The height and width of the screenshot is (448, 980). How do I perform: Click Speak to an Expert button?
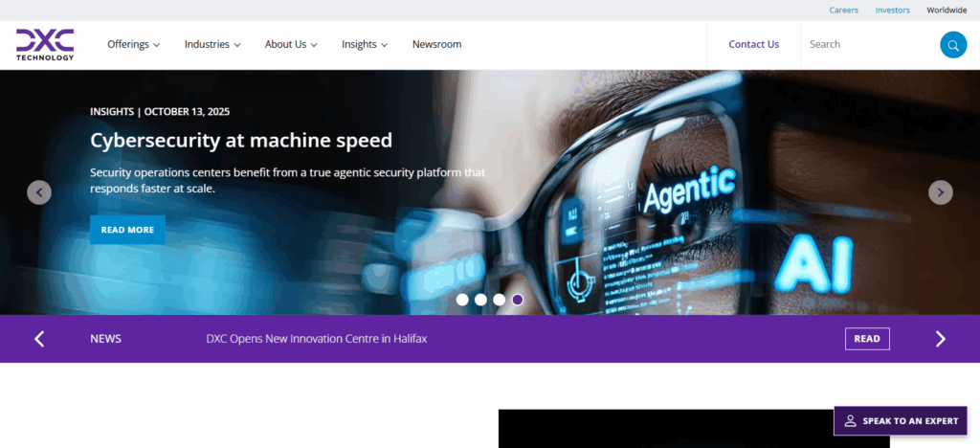pyautogui.click(x=900, y=421)
